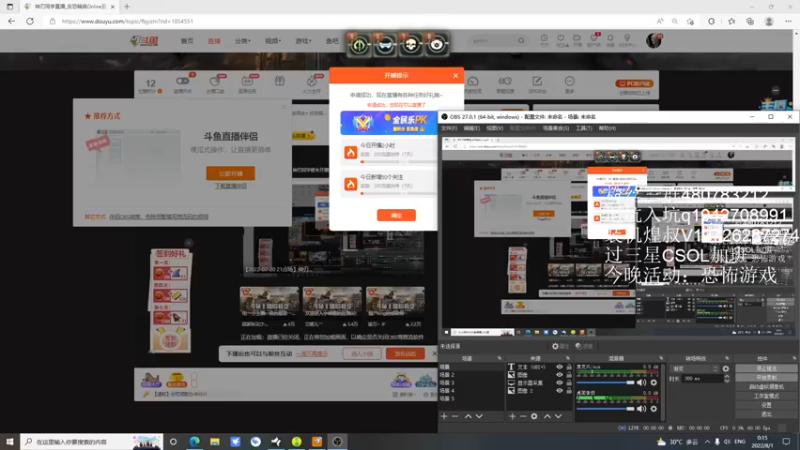Open scene transition properties gear icon
800x450 pixels.
pos(726,368)
